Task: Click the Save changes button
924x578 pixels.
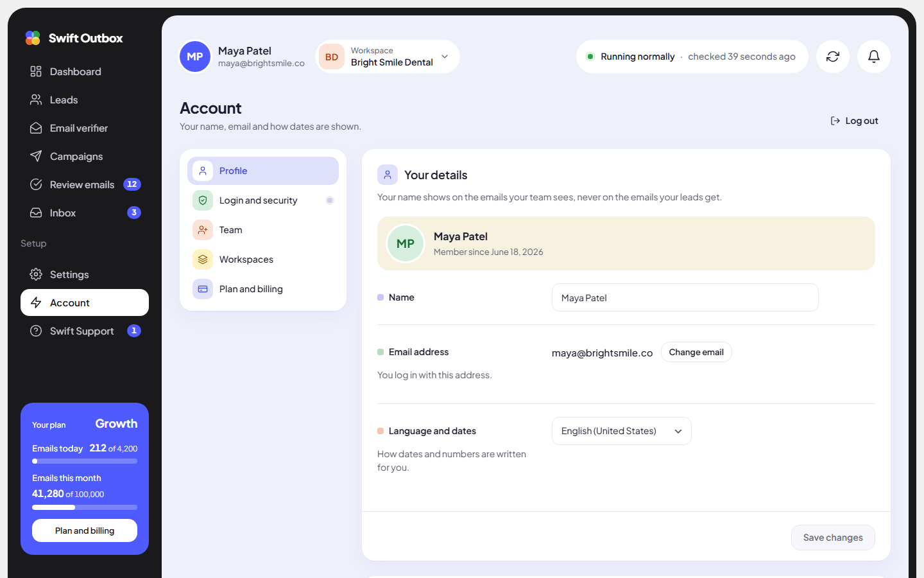Action: click(x=833, y=538)
